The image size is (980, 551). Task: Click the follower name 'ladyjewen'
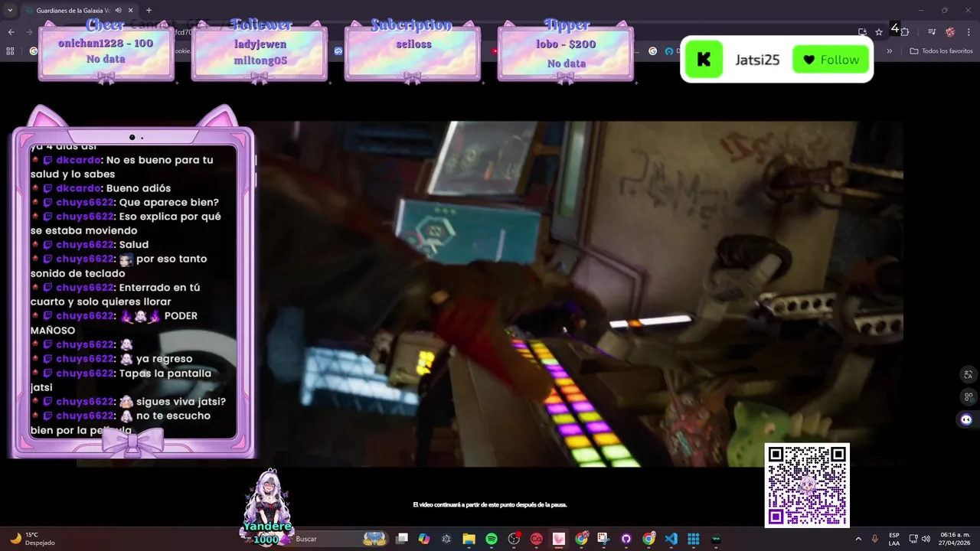coord(259,44)
